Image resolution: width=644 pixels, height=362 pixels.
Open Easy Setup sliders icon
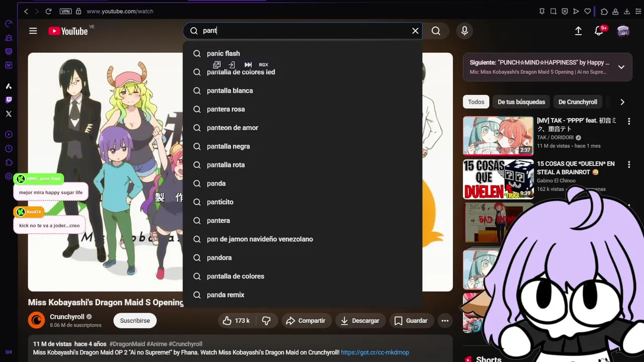[x=638, y=11]
